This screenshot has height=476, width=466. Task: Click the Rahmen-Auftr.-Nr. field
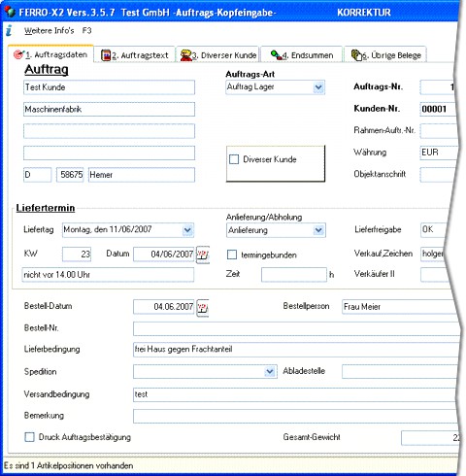point(438,131)
